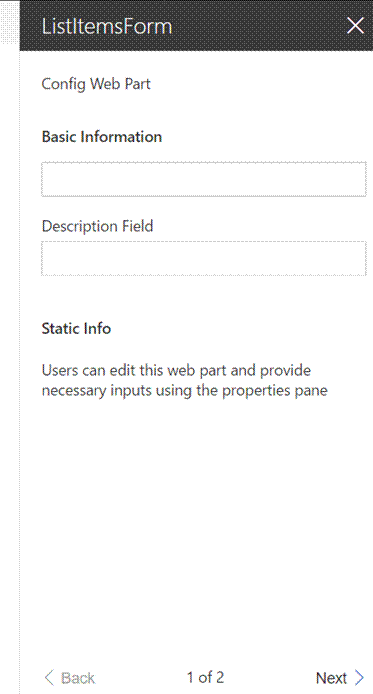Return using the Back button
Image resolution: width=373 pixels, height=694 pixels.
(70, 677)
